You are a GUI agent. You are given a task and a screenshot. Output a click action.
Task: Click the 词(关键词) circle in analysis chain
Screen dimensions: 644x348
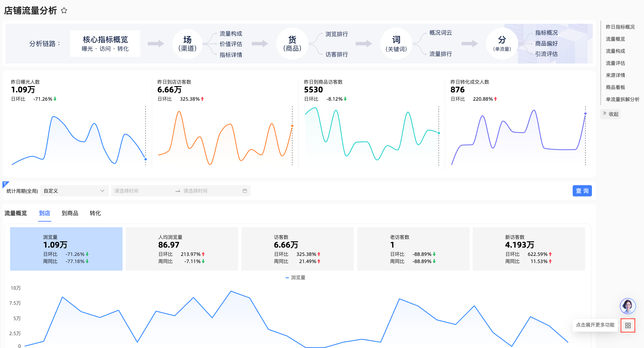point(396,44)
